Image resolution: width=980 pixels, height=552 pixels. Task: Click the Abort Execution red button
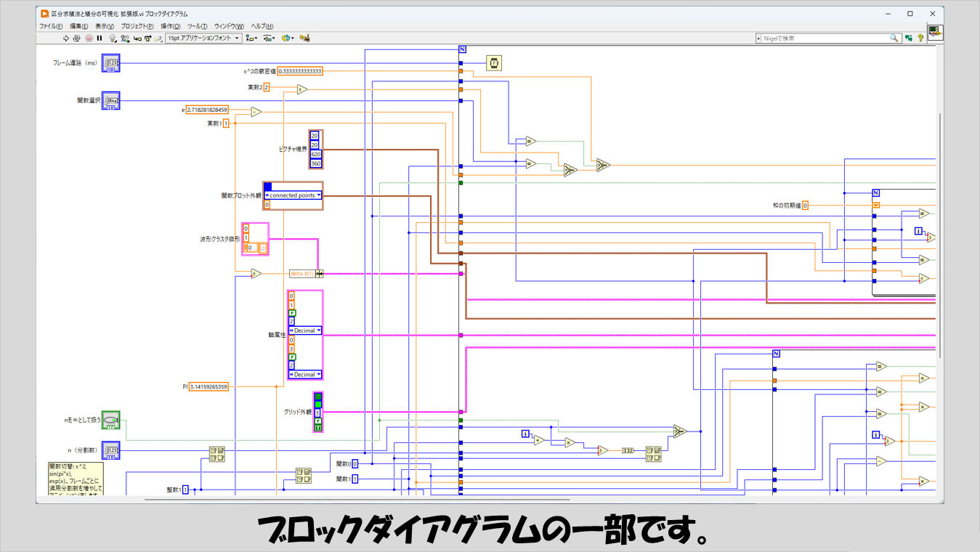(89, 38)
